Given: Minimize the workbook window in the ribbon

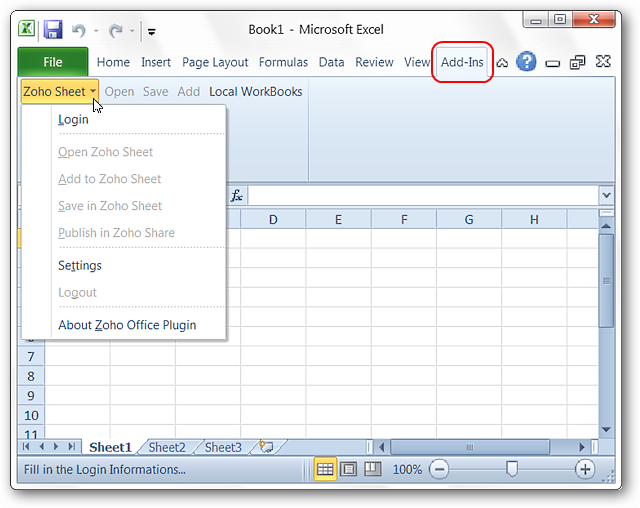Looking at the screenshot, I should 552,63.
